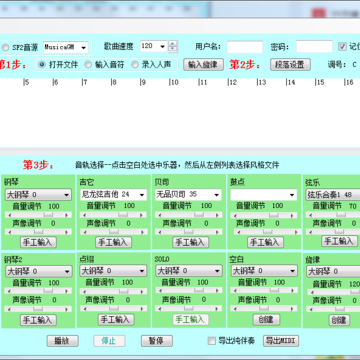Click 手工输入 under the 点缀 track
The width and height of the screenshot is (360, 360).
coord(116,320)
